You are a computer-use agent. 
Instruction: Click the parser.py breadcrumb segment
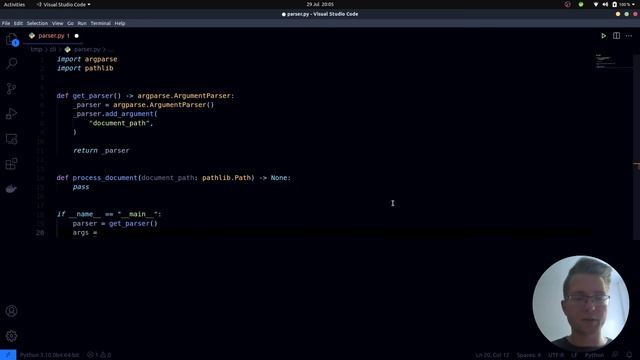coord(87,49)
